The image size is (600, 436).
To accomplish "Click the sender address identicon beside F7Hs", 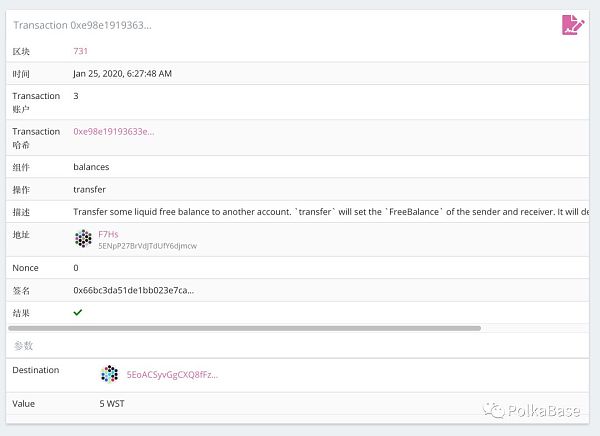I will 84,239.
